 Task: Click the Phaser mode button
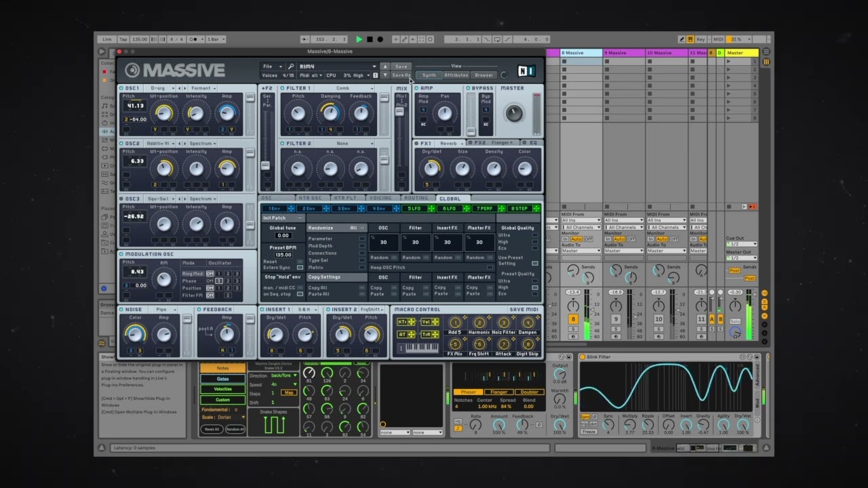469,392
